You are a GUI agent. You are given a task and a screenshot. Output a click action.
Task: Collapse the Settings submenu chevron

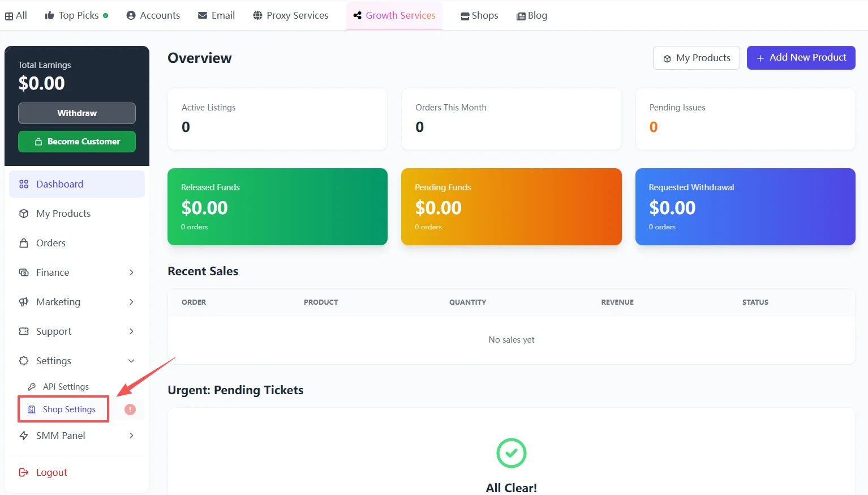pyautogui.click(x=131, y=361)
